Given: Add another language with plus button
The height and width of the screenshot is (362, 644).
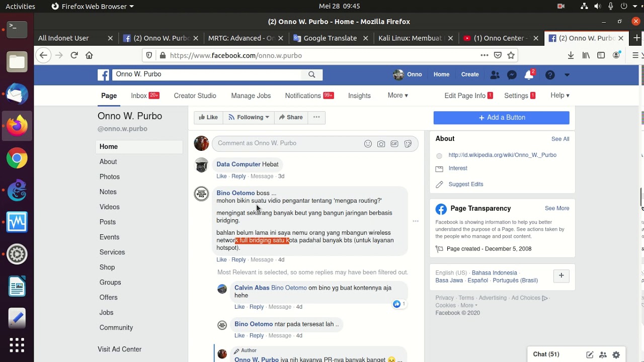Looking at the screenshot, I should [561, 276].
